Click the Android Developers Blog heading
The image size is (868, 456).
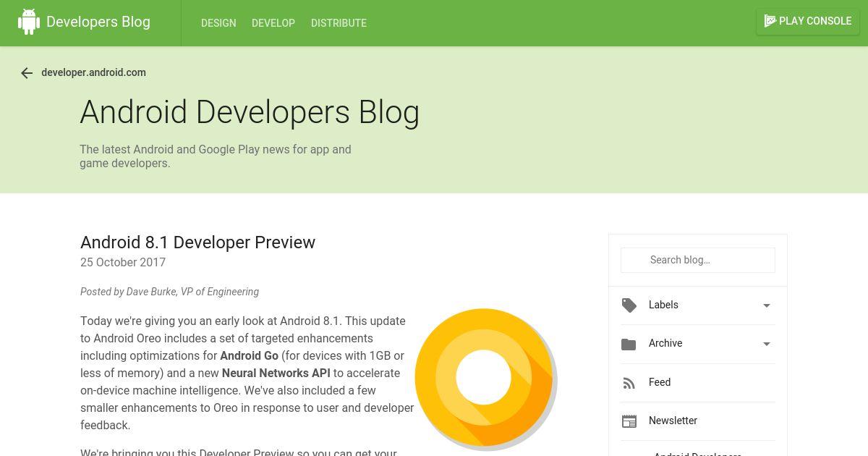250,112
